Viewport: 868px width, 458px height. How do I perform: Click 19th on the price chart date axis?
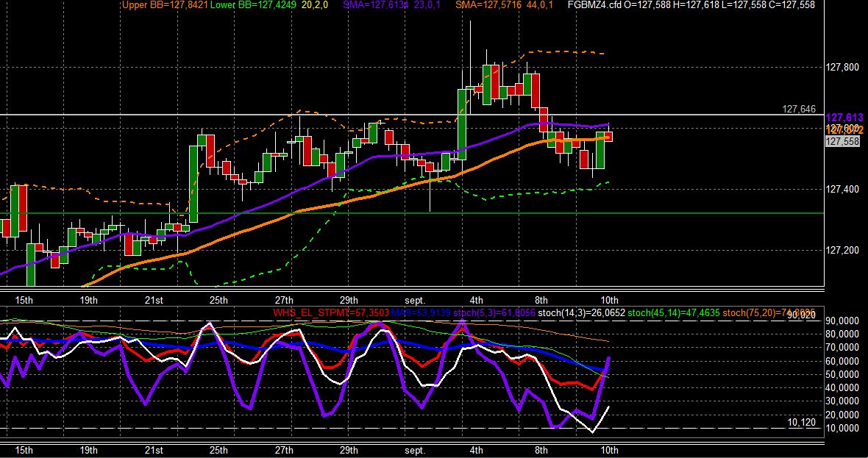(x=88, y=301)
